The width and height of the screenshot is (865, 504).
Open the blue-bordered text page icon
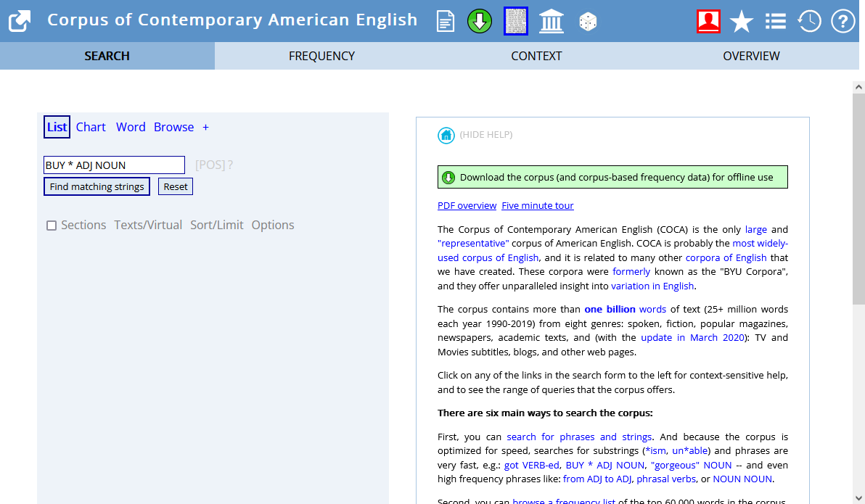516,21
